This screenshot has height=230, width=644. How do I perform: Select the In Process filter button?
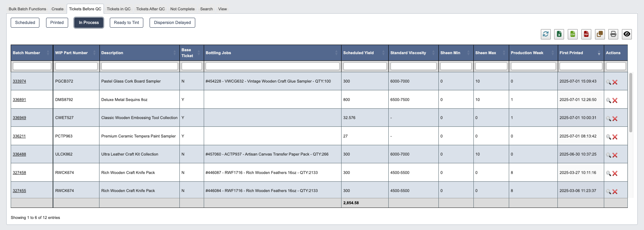tap(89, 22)
